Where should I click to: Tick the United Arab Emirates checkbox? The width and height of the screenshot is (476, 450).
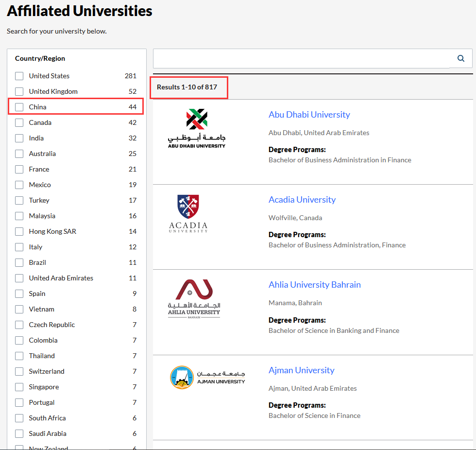pos(19,278)
